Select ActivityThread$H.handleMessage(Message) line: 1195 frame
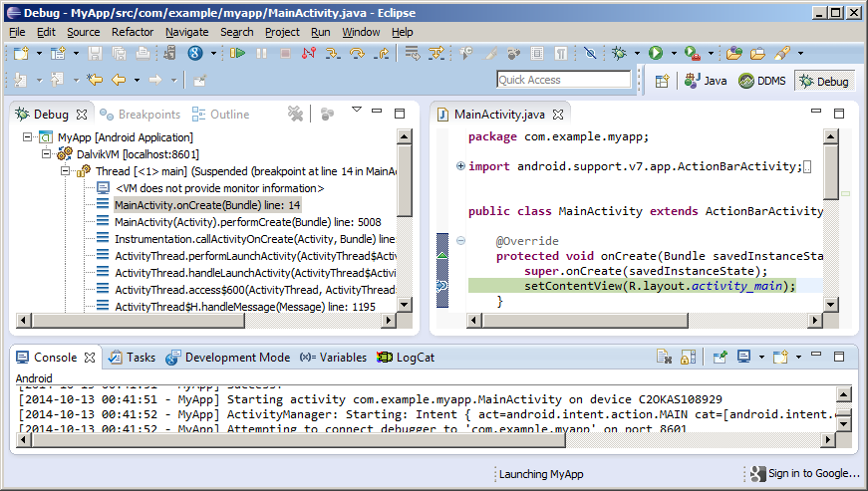Viewport: 868px width, 491px height. [x=245, y=307]
